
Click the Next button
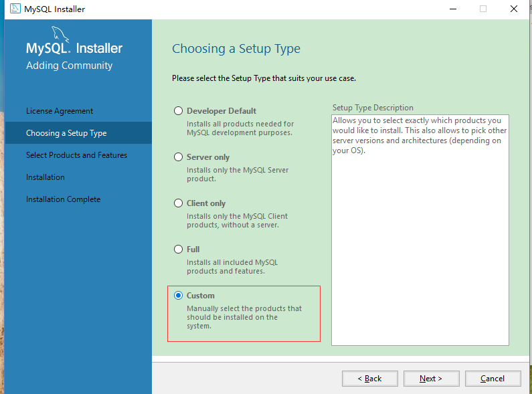pyautogui.click(x=431, y=379)
